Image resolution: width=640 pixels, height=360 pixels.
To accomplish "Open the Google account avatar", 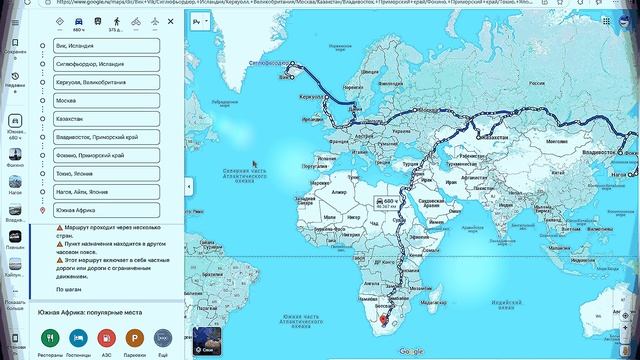I will click(625, 21).
